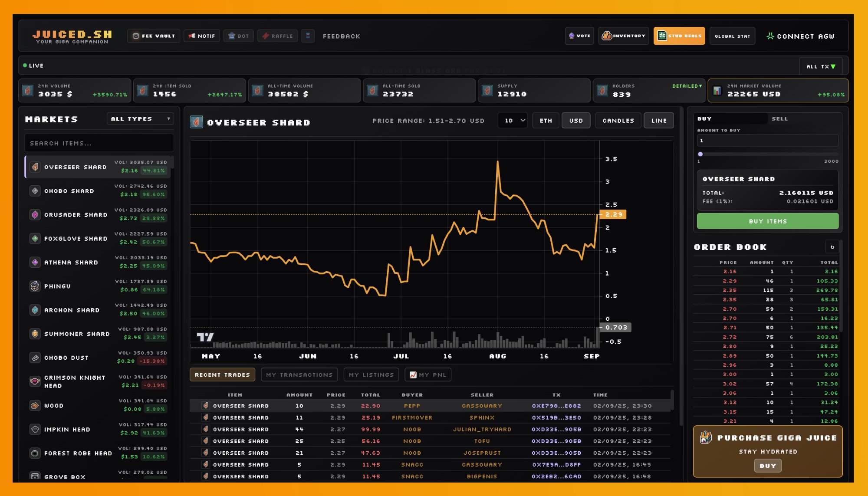Click Connect AGW
The width and height of the screenshot is (868, 496).
pyautogui.click(x=801, y=36)
